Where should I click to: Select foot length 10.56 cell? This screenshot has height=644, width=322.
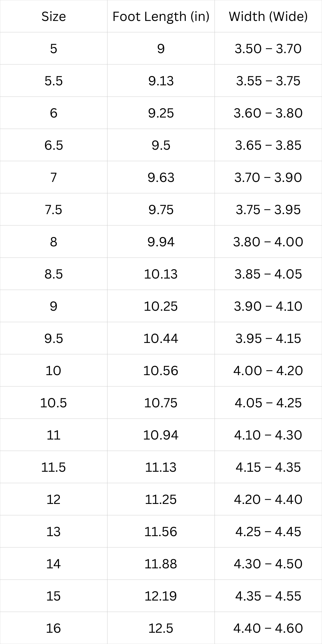click(x=161, y=371)
